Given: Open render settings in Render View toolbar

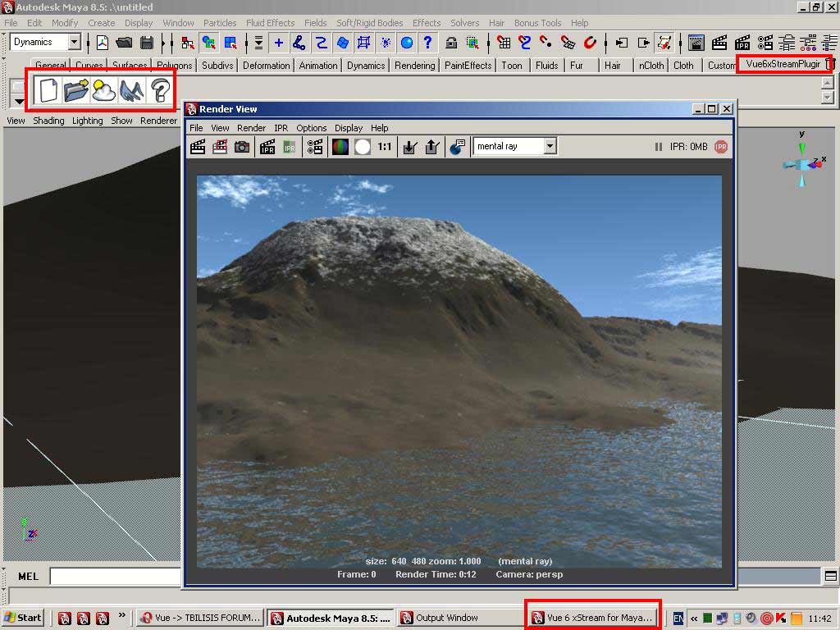Looking at the screenshot, I should (x=315, y=147).
